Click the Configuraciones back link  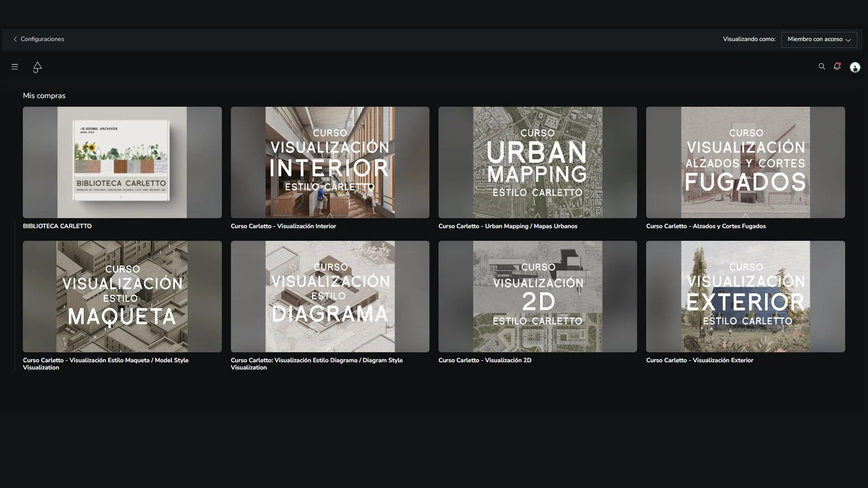42,39
